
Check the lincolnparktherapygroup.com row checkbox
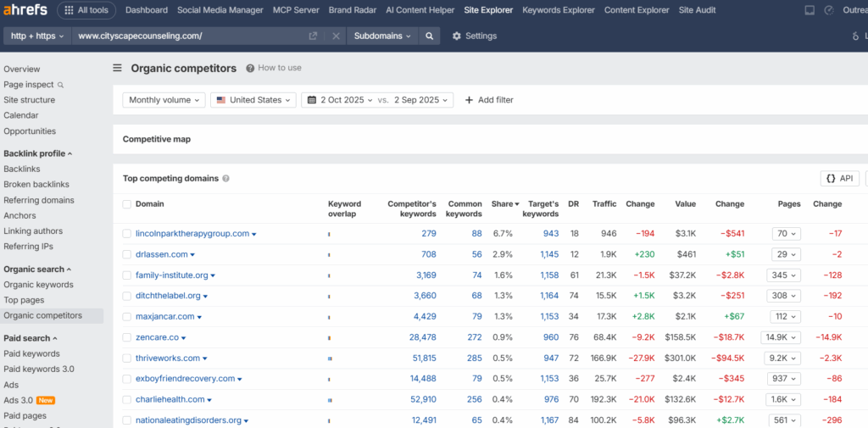click(x=127, y=234)
